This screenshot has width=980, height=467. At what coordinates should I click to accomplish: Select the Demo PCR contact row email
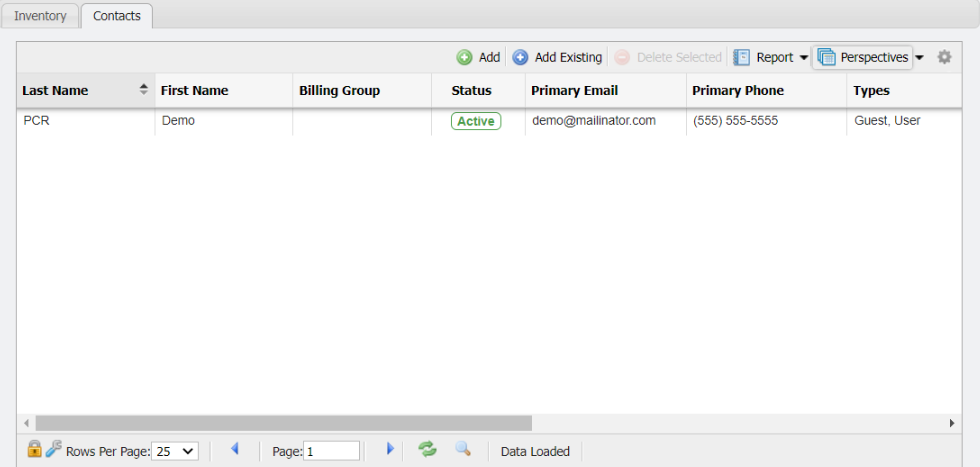pos(593,121)
